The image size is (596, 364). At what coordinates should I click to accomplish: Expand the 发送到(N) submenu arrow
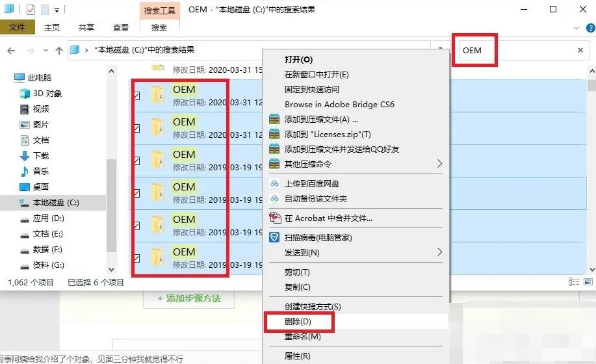click(x=439, y=252)
